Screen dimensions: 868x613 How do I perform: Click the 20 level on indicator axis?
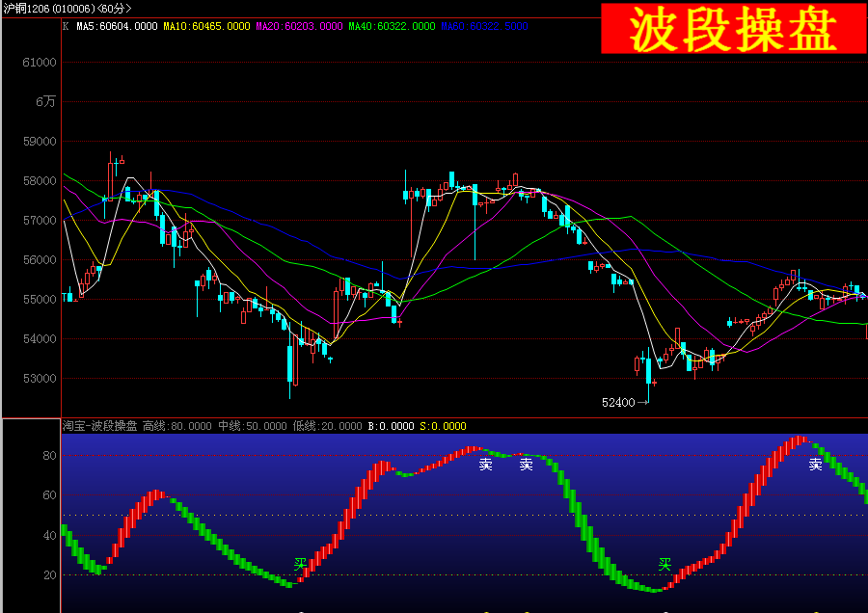(x=50, y=574)
